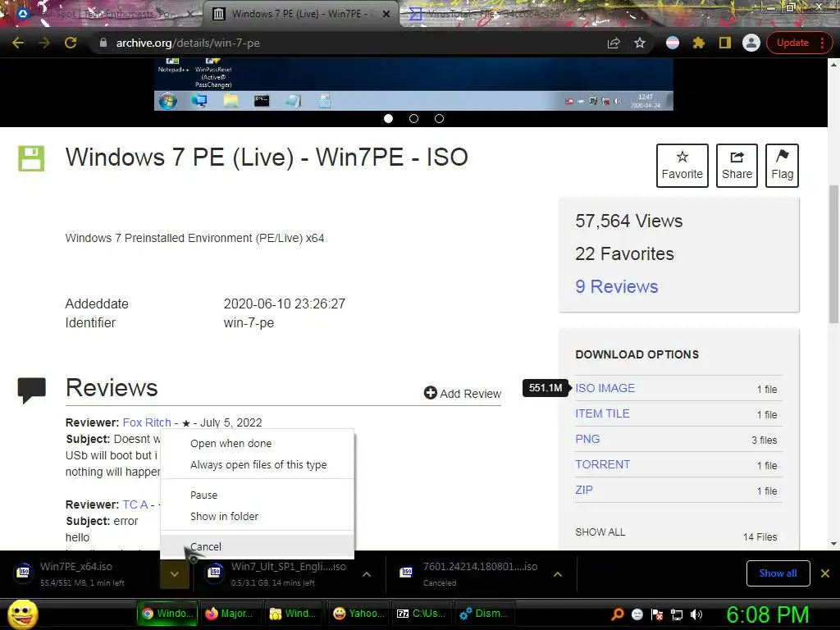The image size is (840, 630).
Task: Expand options for 7601.24214 canceled download
Action: tap(557, 574)
